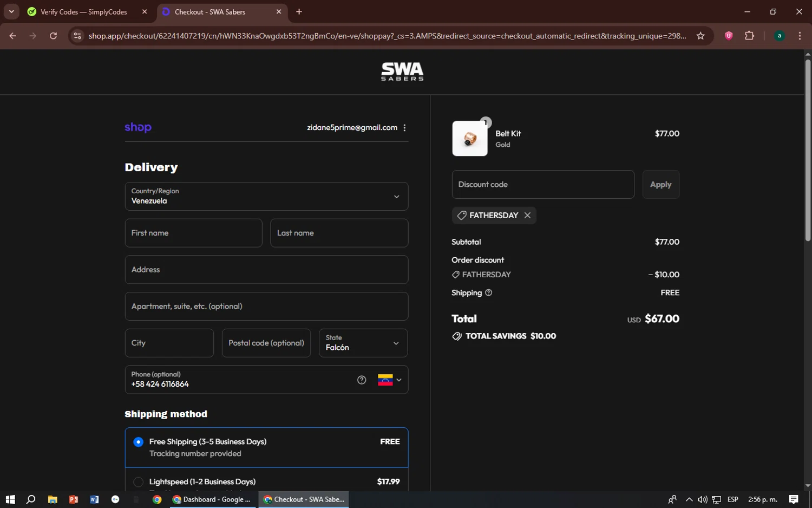Click the zidane5prime@gmail.com account email
Image resolution: width=812 pixels, height=508 pixels.
pos(352,128)
